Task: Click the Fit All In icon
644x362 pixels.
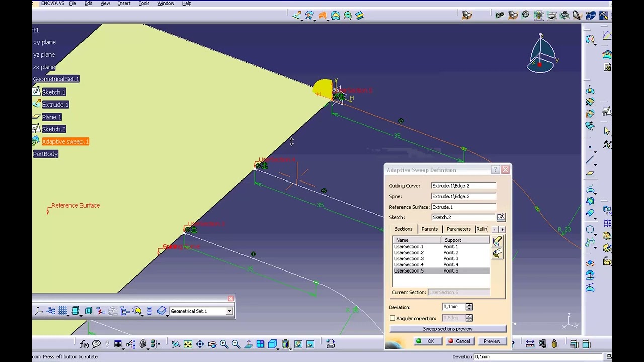Action: click(x=188, y=344)
